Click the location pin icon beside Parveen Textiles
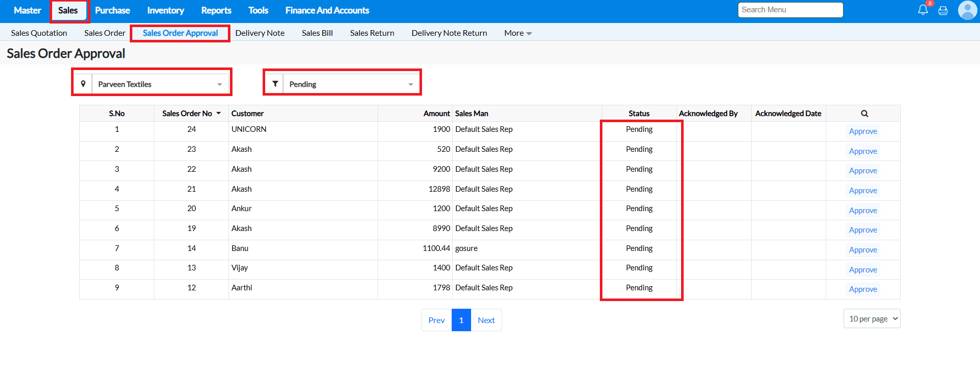 pyautogui.click(x=83, y=84)
